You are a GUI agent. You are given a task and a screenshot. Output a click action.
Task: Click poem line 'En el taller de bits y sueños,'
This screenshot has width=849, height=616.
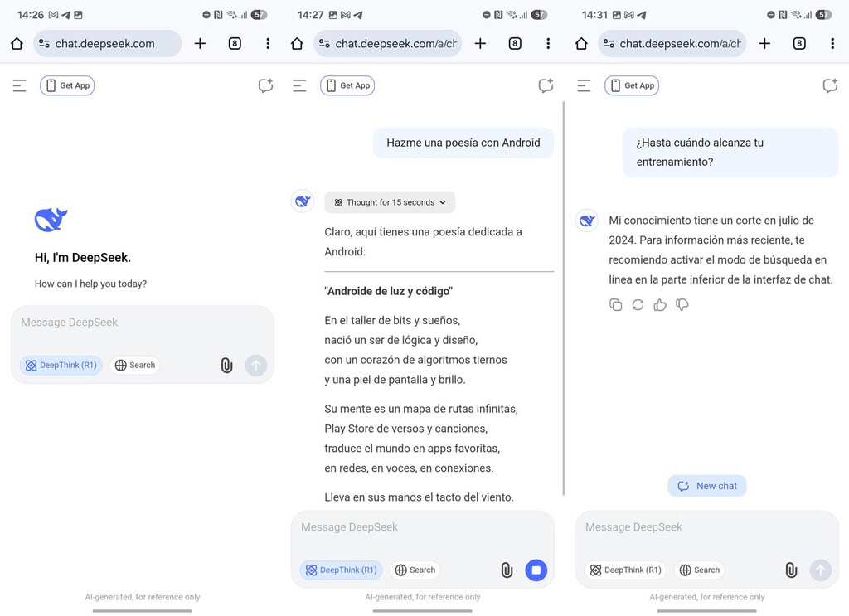[x=392, y=321]
